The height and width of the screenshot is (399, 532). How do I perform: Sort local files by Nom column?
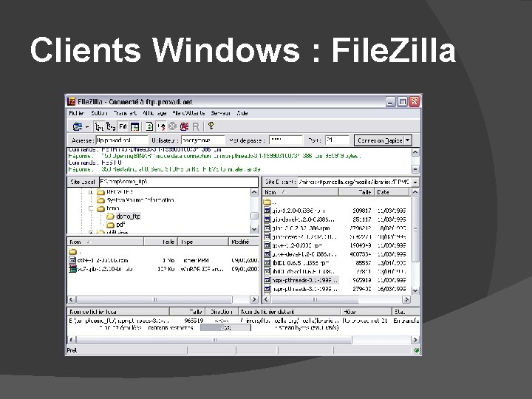(x=106, y=242)
